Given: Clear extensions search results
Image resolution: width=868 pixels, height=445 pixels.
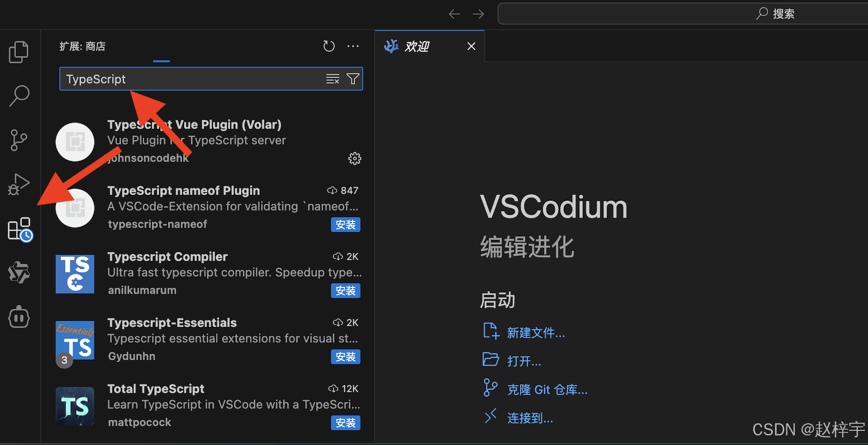Looking at the screenshot, I should coord(333,79).
